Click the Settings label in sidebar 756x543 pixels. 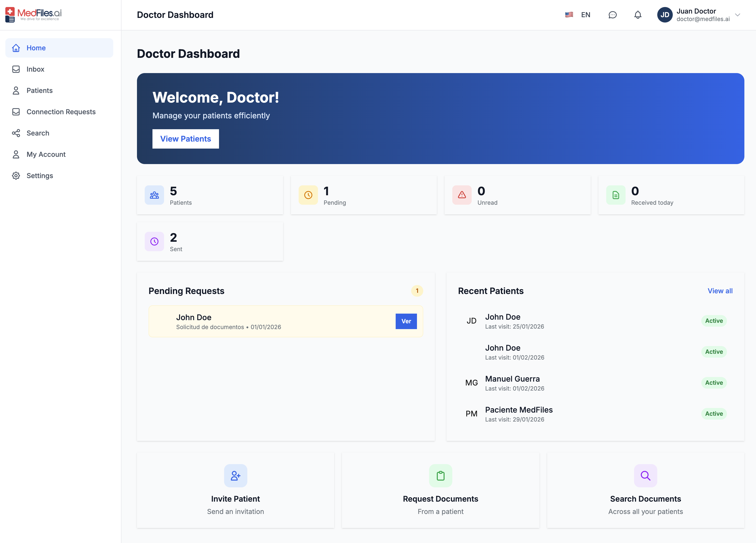point(40,176)
